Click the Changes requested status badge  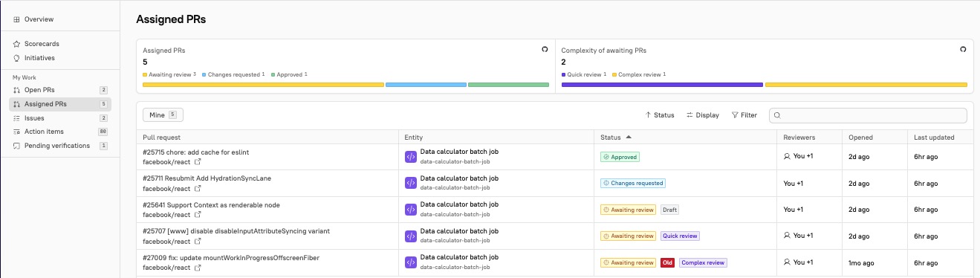633,183
